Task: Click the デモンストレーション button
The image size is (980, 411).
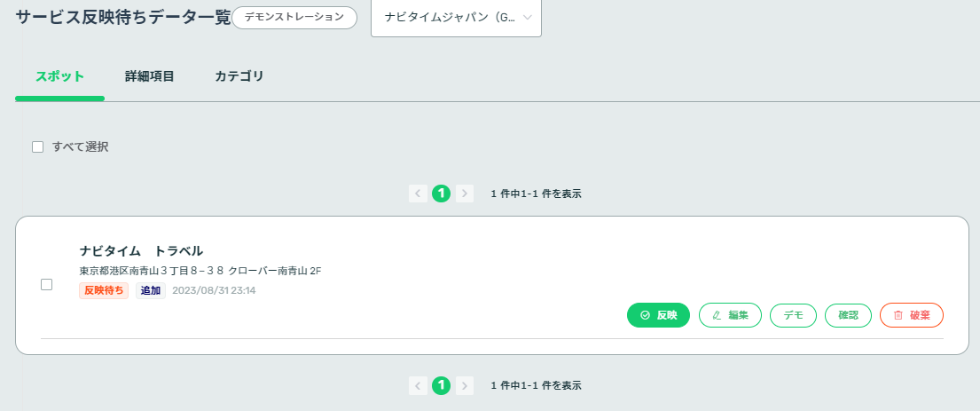Action: [x=294, y=18]
